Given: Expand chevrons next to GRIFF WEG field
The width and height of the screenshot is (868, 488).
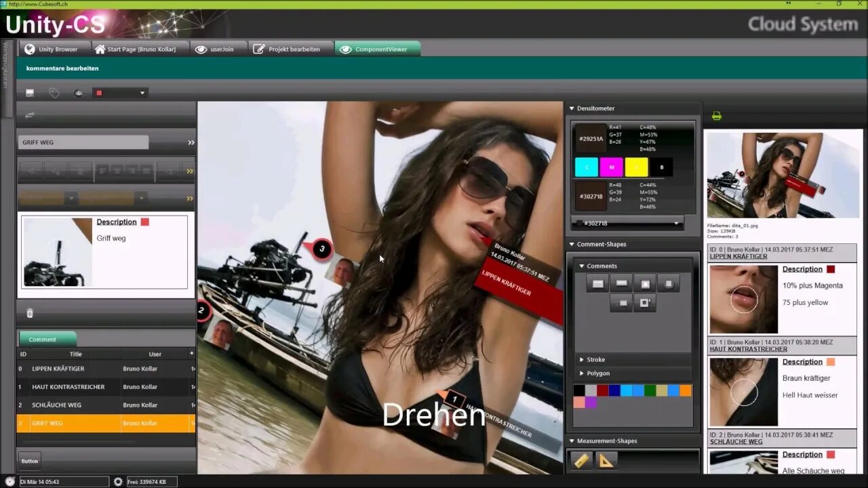Looking at the screenshot, I should 191,142.
